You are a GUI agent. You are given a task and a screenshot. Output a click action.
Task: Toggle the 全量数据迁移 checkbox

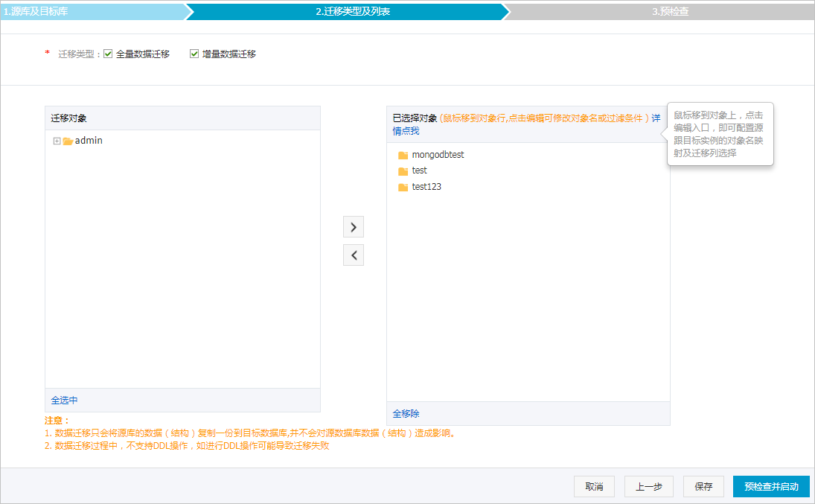click(x=108, y=54)
